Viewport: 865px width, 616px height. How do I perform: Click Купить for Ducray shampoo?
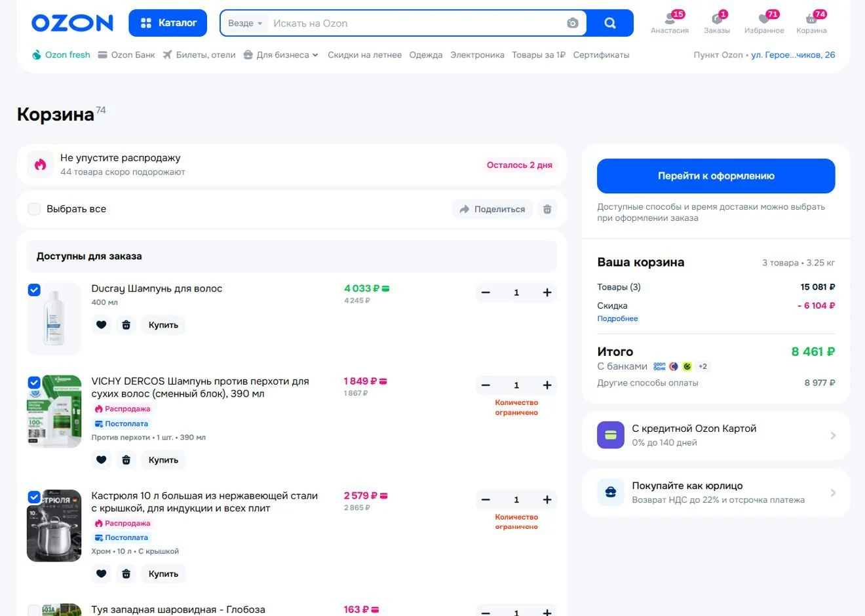[x=163, y=325]
